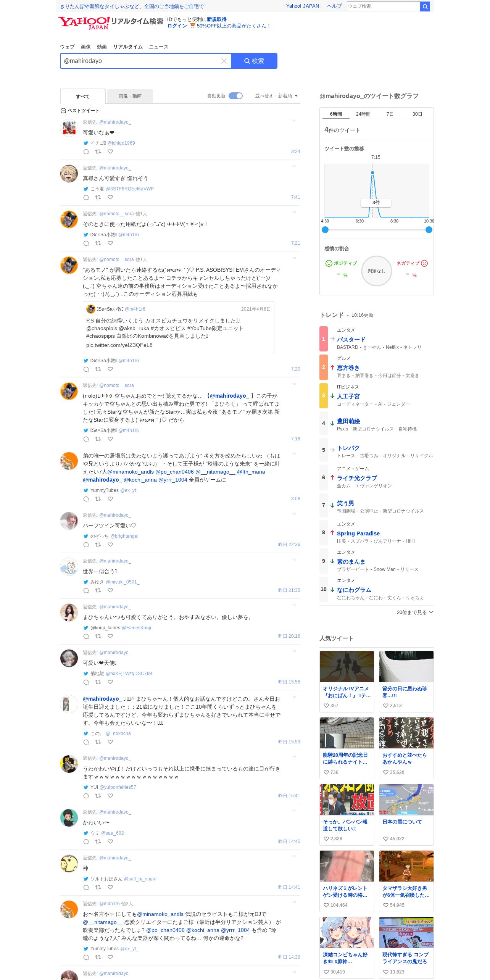
Task: Open 日本の雪について popular tweet thumbnail
Action: click(406, 800)
